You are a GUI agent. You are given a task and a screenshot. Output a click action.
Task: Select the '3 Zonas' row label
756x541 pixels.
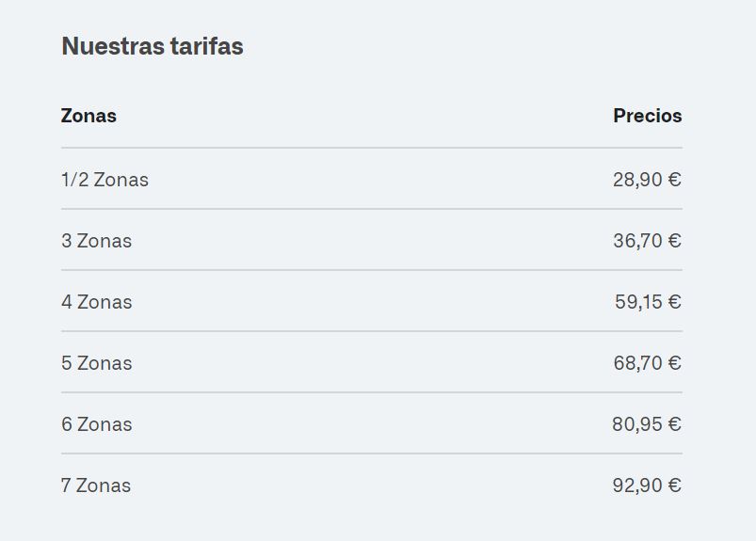(x=96, y=241)
